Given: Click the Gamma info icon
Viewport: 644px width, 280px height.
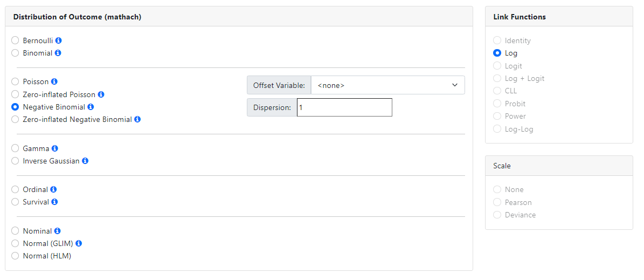Looking at the screenshot, I should coord(55,148).
